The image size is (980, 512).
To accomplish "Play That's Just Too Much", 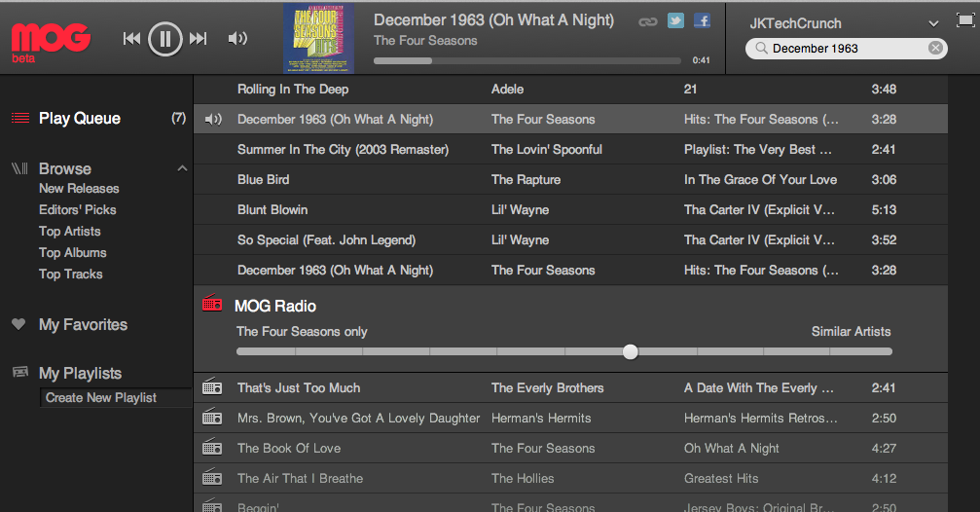I will [299, 388].
